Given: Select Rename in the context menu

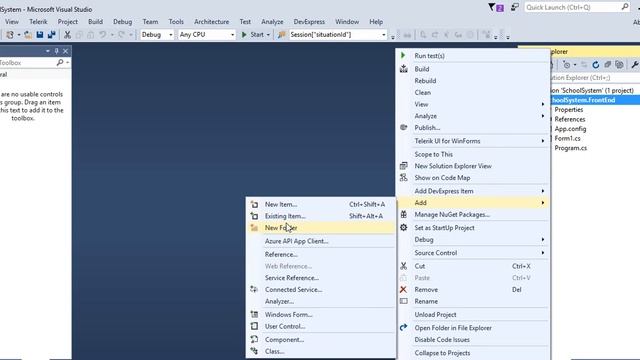Looking at the screenshot, I should coord(473,302).
